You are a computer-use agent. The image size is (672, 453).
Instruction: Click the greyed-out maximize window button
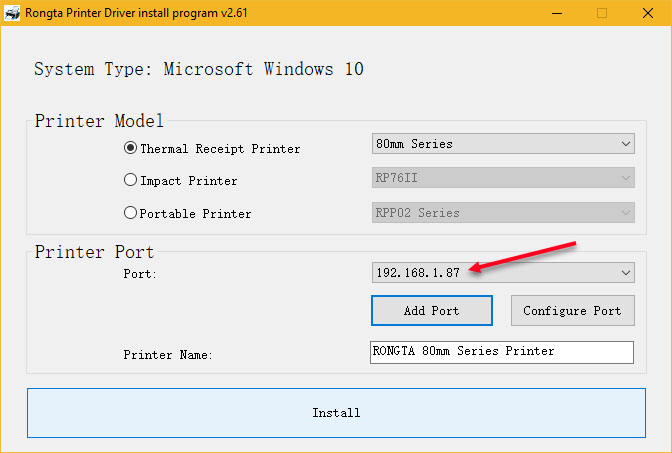click(x=602, y=13)
